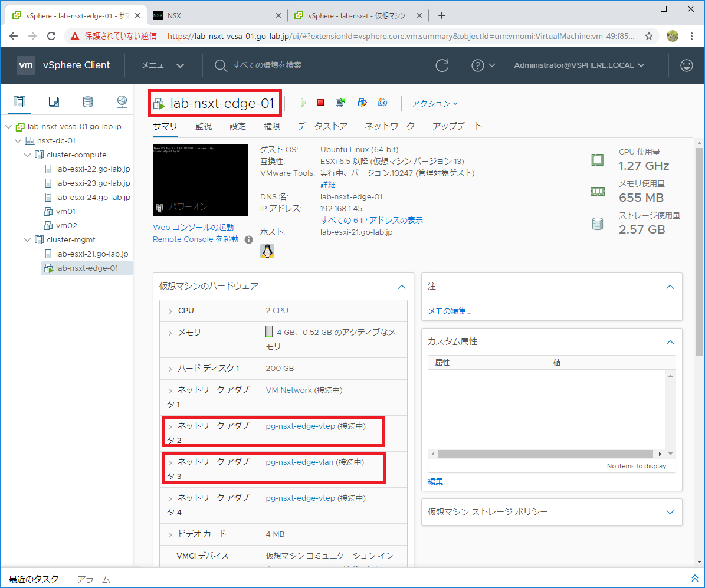Open the VM Network link
This screenshot has height=588, width=705.
tap(288, 390)
